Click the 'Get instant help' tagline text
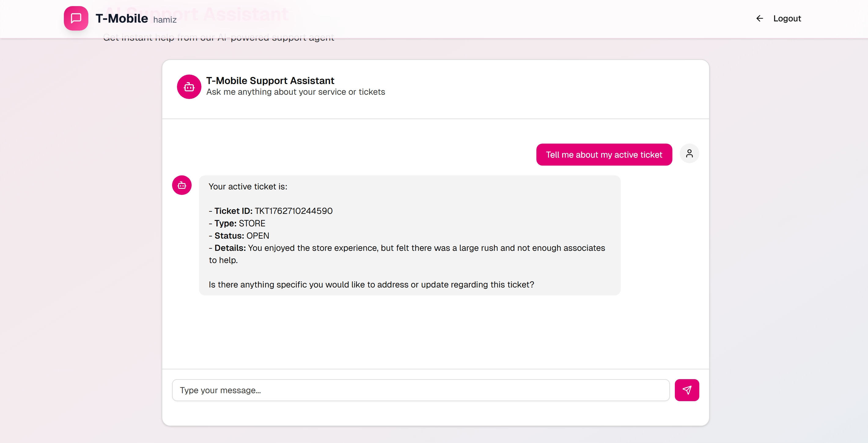Viewport: 868px width, 443px height. (x=218, y=38)
